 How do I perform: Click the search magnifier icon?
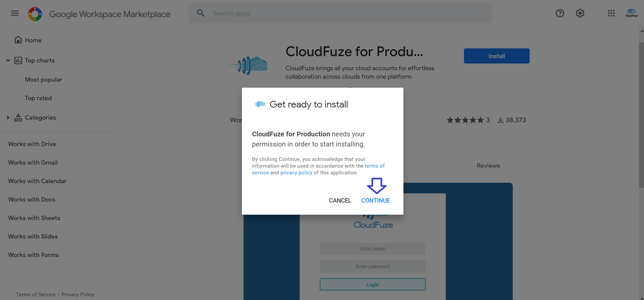tap(201, 13)
